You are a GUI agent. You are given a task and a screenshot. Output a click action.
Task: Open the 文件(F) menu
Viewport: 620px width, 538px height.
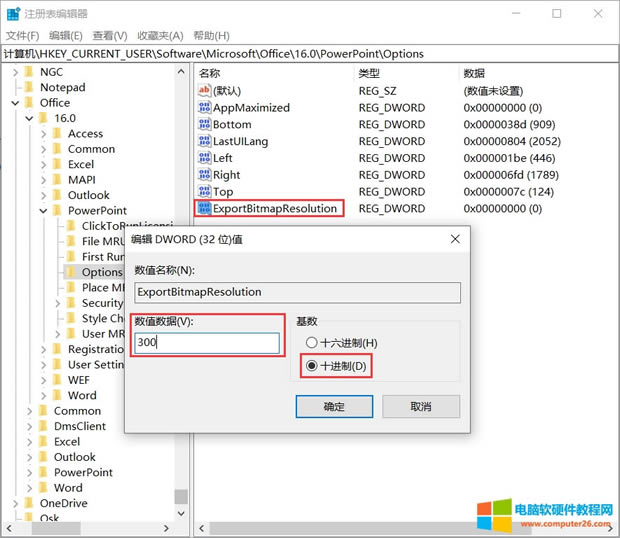[22, 35]
